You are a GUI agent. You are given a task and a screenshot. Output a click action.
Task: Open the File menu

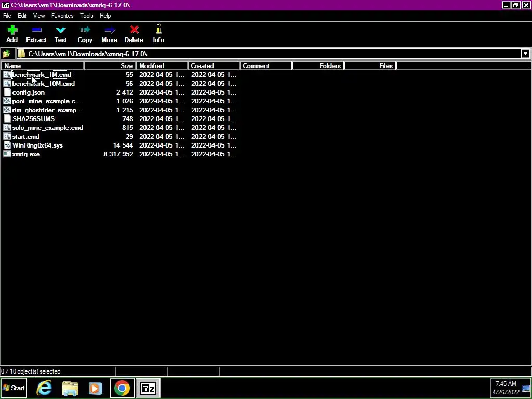[7, 16]
